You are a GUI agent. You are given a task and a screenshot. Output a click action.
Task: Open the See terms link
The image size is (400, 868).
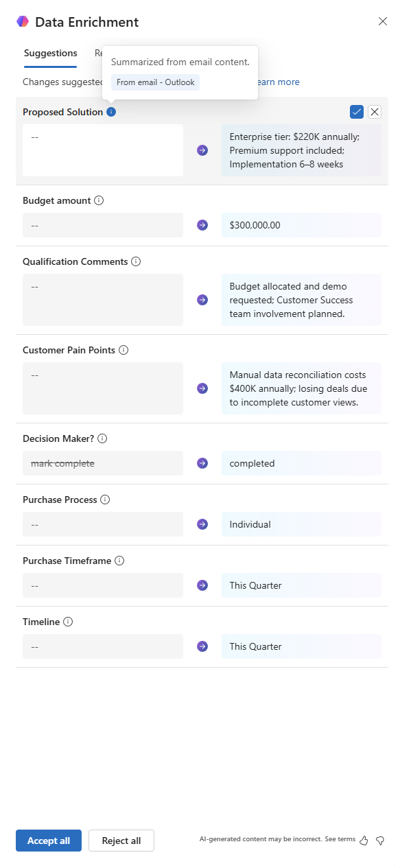340,839
